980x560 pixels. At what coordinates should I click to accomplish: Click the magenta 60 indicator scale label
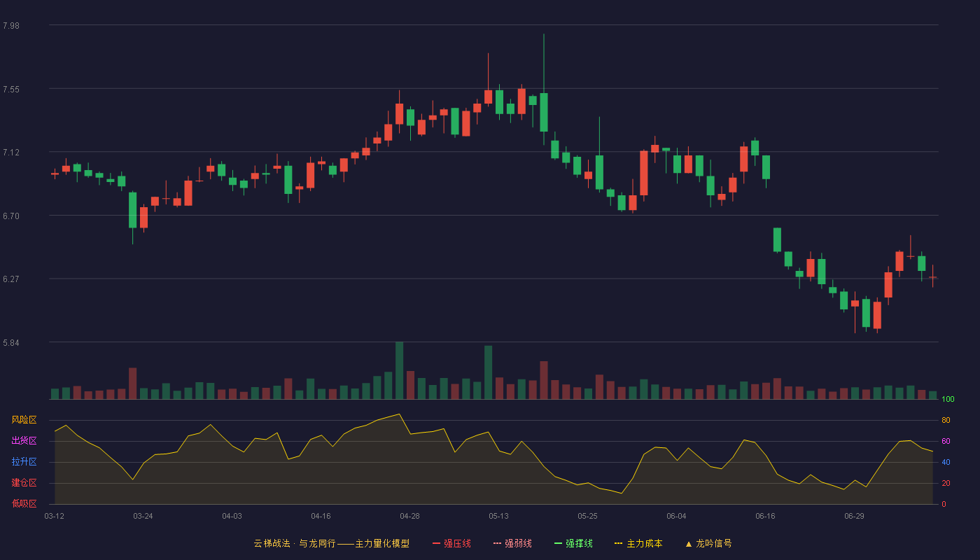tap(946, 442)
